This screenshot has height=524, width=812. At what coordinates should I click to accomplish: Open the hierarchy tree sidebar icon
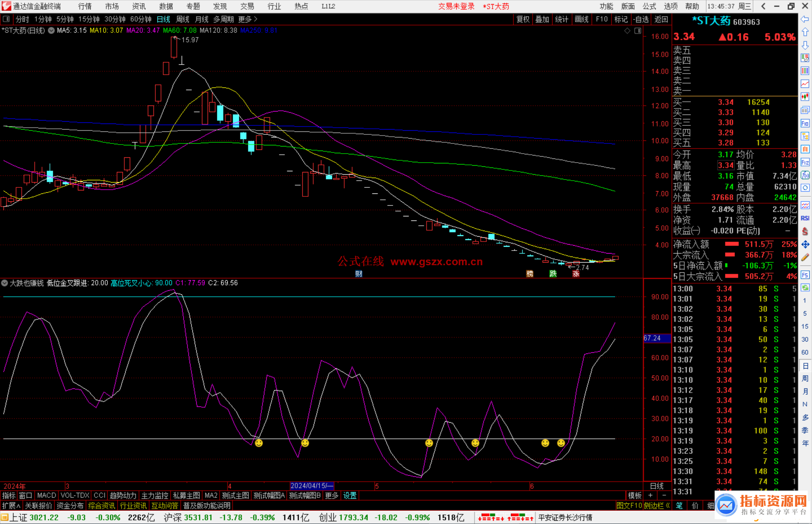(805, 136)
